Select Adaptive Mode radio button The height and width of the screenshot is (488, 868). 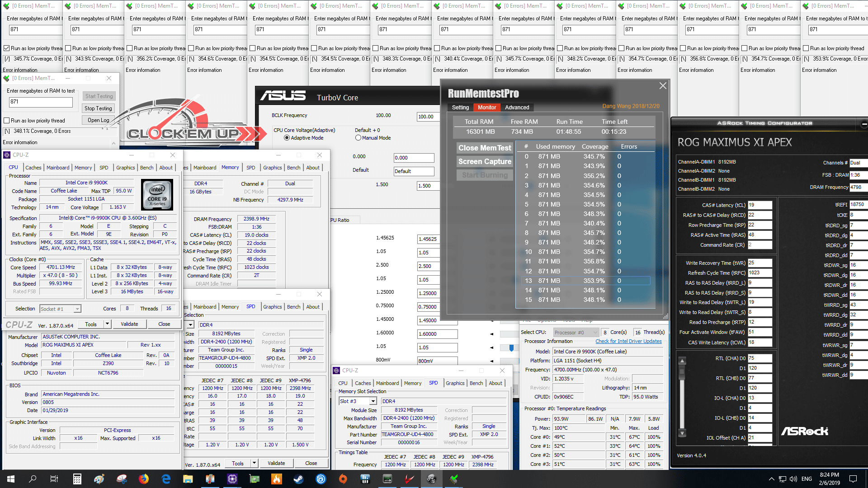tap(287, 138)
